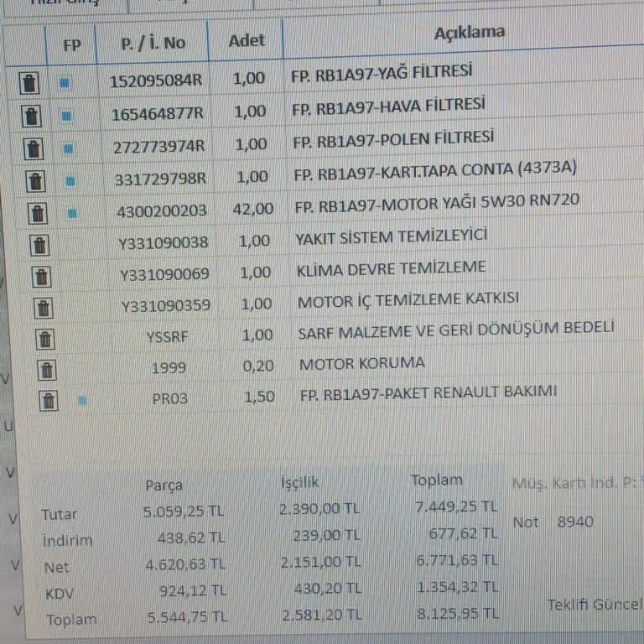Click the Not field showing 8940
The width and height of the screenshot is (644, 644).
[575, 522]
